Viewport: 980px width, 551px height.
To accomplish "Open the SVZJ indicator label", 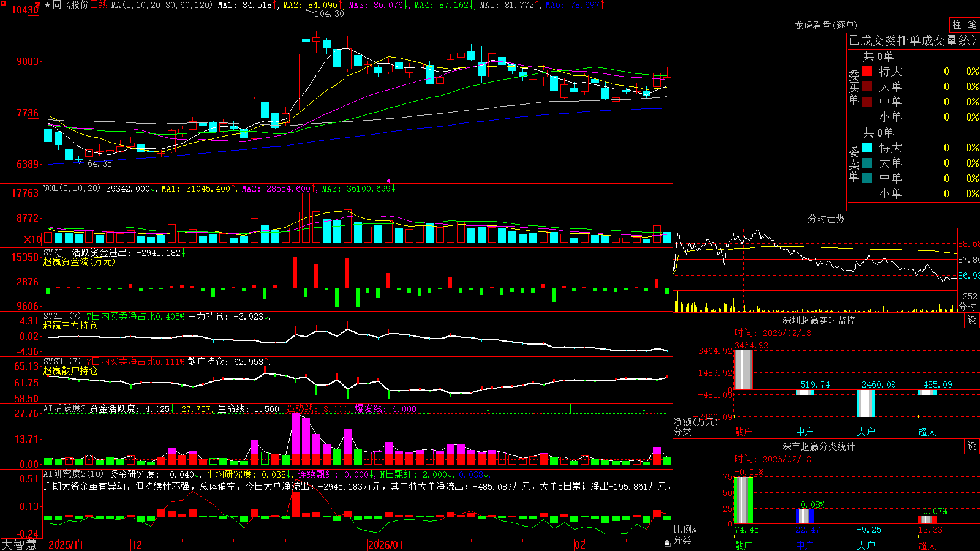I will (53, 252).
